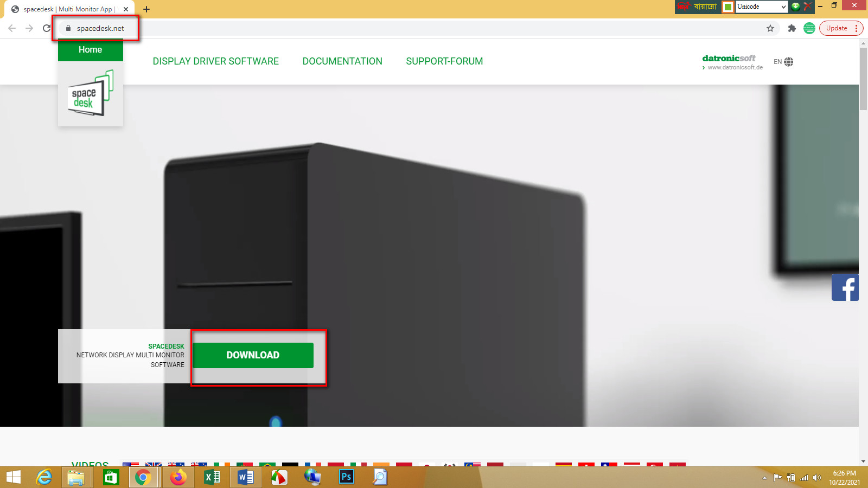This screenshot has width=868, height=488.
Task: Open Firefox from the taskbar
Action: coord(178,477)
